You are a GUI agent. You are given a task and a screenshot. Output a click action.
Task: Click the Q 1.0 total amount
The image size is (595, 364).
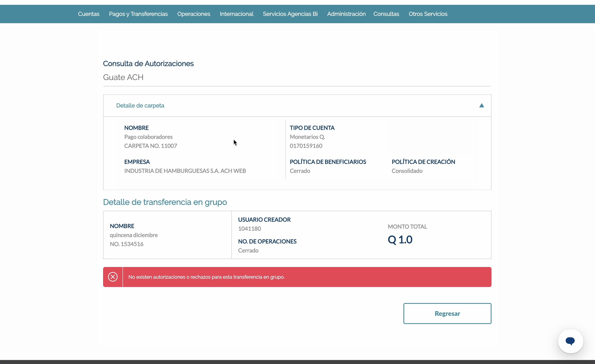pyautogui.click(x=400, y=240)
